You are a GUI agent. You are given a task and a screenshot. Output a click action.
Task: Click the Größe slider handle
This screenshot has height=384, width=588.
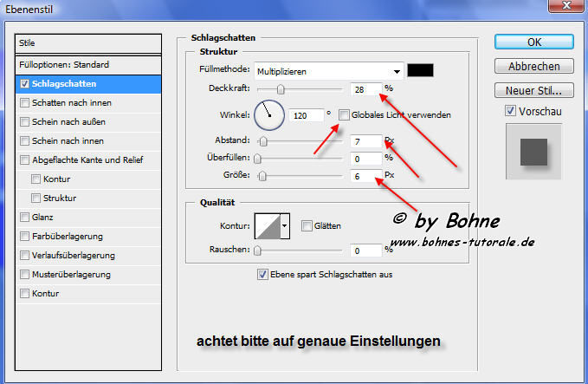262,176
